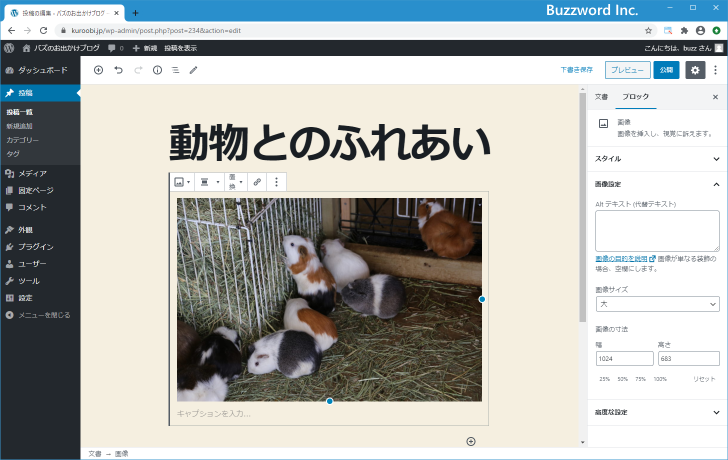Open メディア in the admin sidebar
Image resolution: width=728 pixels, height=460 pixels.
(x=32, y=173)
